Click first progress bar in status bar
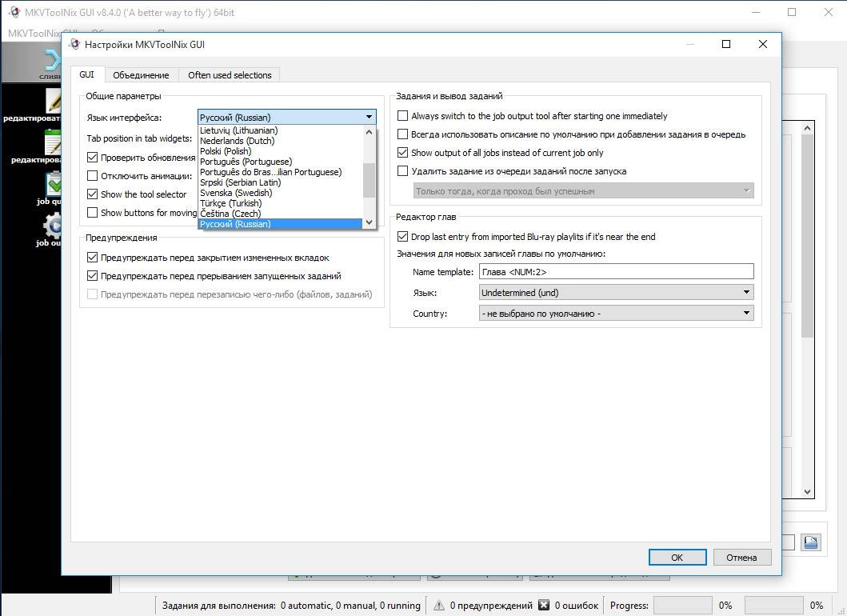This screenshot has width=847, height=616. 683,605
